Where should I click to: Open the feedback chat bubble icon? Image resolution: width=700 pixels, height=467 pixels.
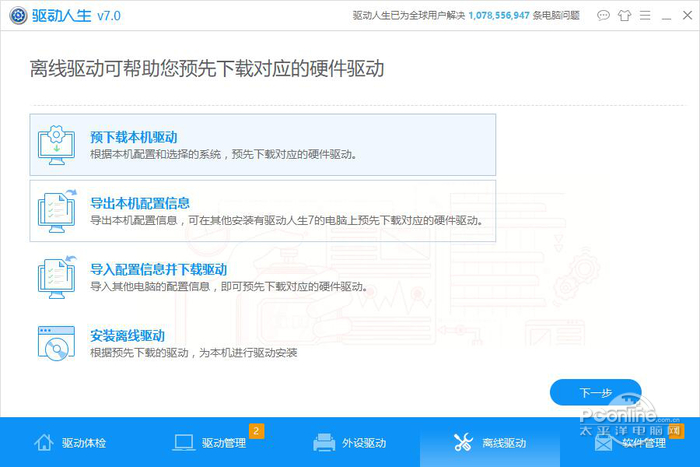[603, 16]
